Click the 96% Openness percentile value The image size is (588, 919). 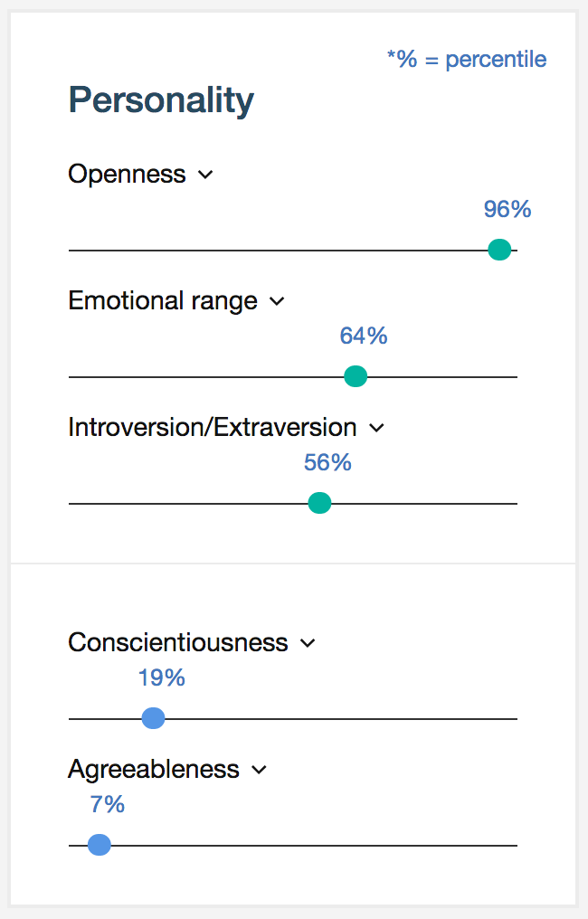pos(507,210)
